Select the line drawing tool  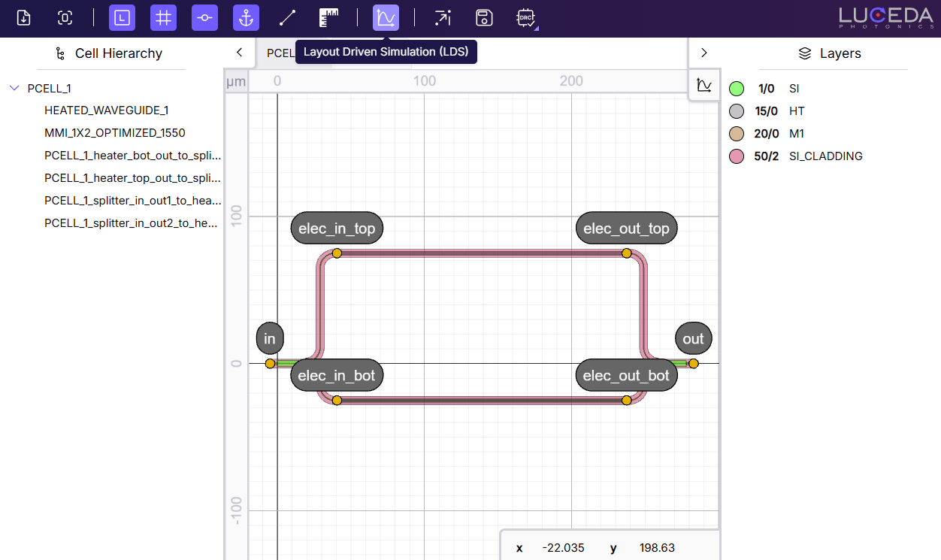click(x=287, y=18)
